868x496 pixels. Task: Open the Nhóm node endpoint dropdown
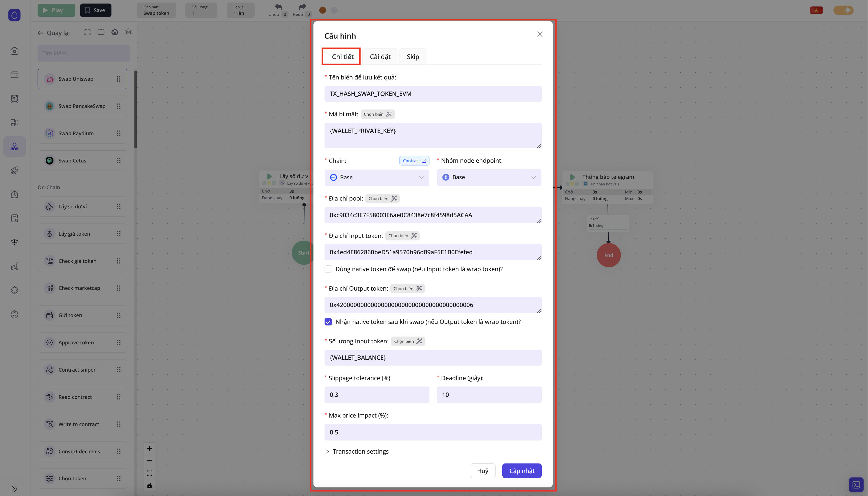(x=489, y=177)
